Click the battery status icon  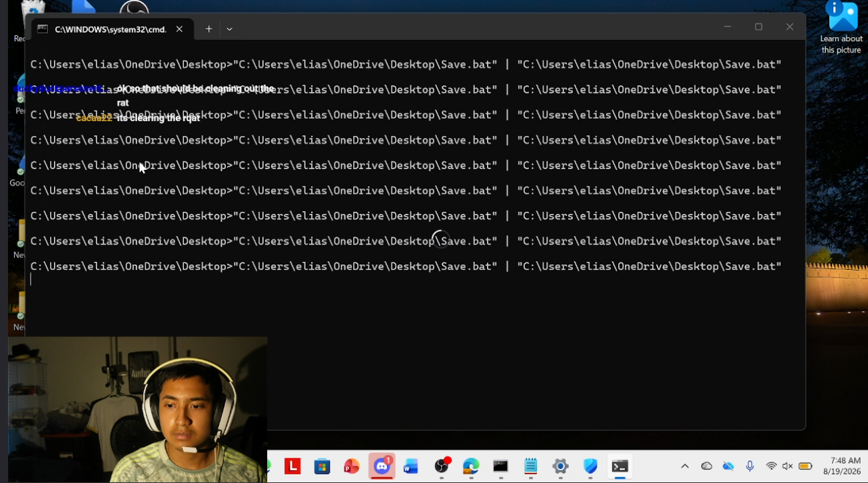(x=805, y=466)
